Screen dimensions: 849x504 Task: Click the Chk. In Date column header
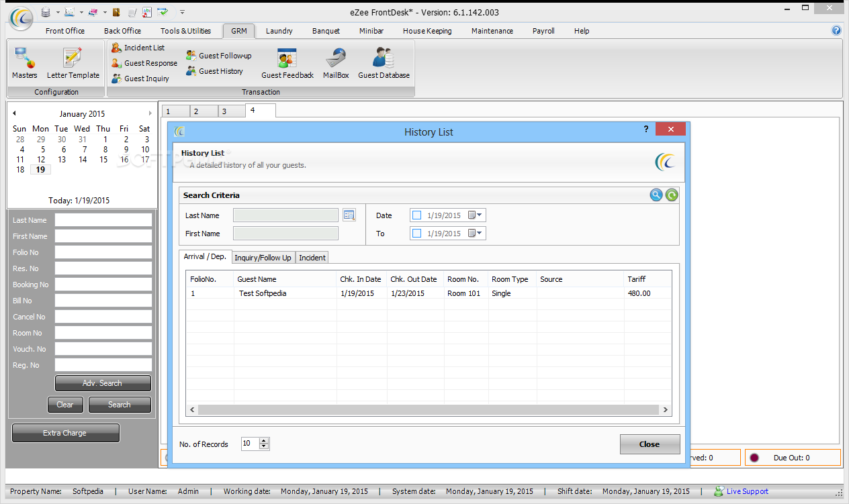coord(361,279)
